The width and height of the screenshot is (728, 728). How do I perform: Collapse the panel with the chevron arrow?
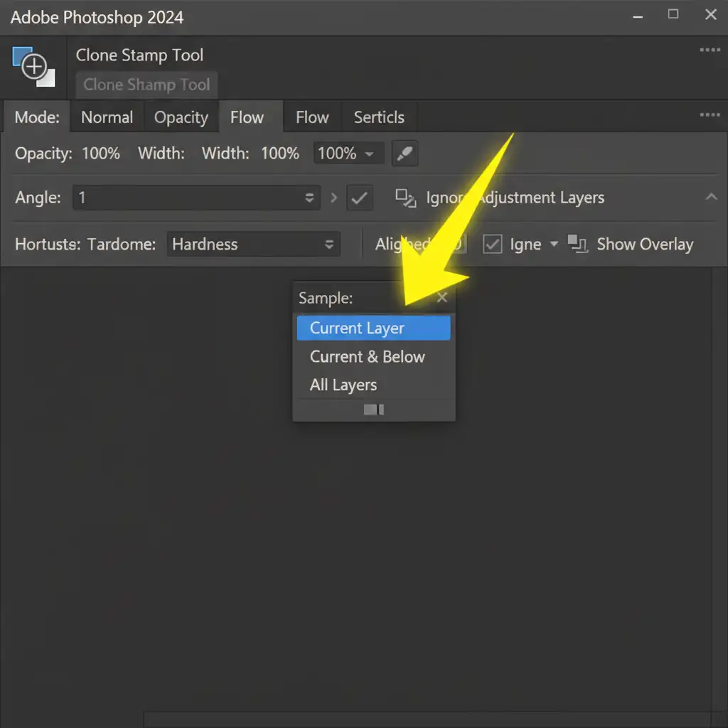coord(711,197)
